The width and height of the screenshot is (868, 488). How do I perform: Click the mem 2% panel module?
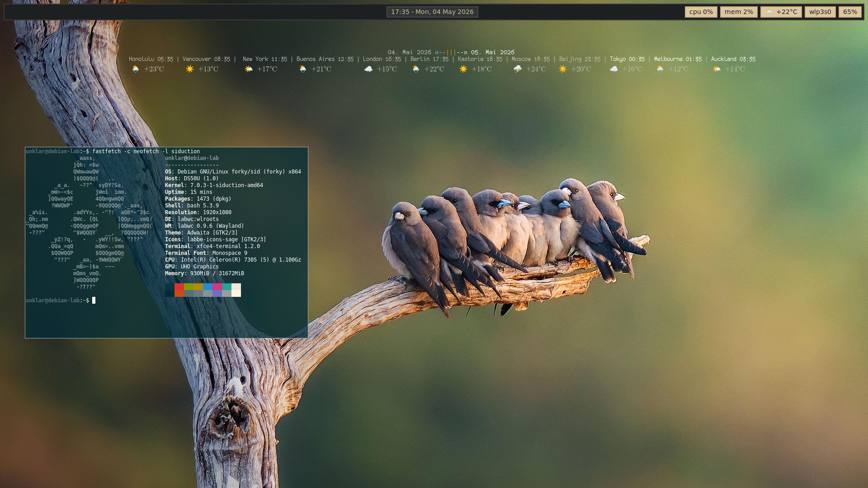(x=739, y=12)
